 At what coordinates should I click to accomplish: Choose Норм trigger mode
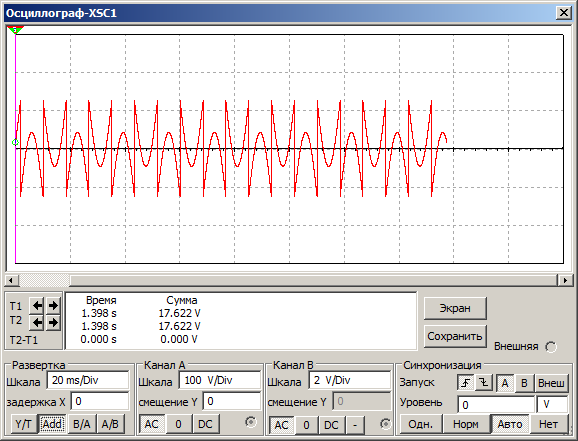466,424
